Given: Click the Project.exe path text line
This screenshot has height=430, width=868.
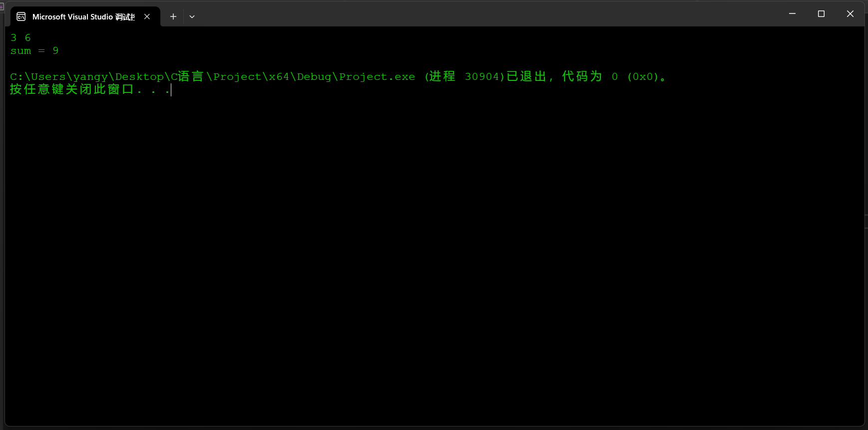Looking at the screenshot, I should [x=212, y=76].
